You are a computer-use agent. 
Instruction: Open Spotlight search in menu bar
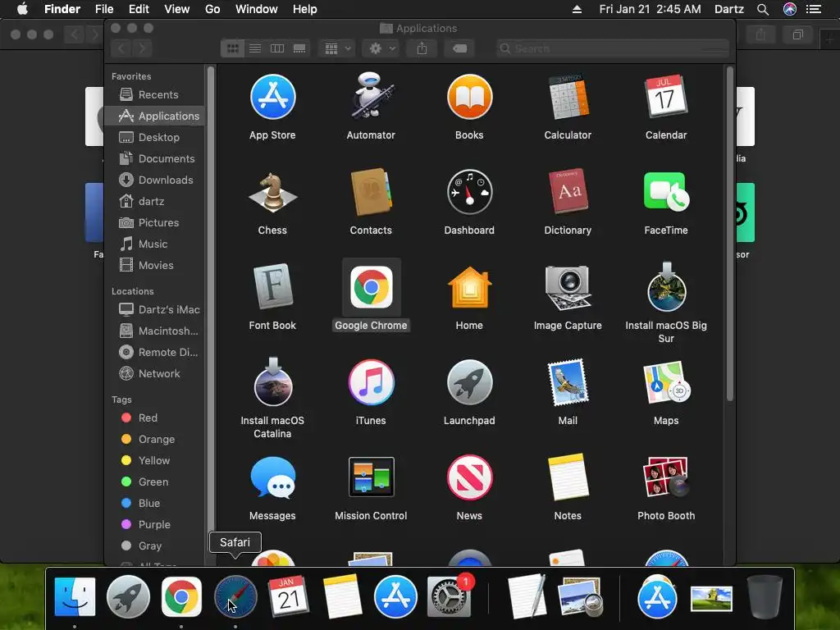(763, 9)
